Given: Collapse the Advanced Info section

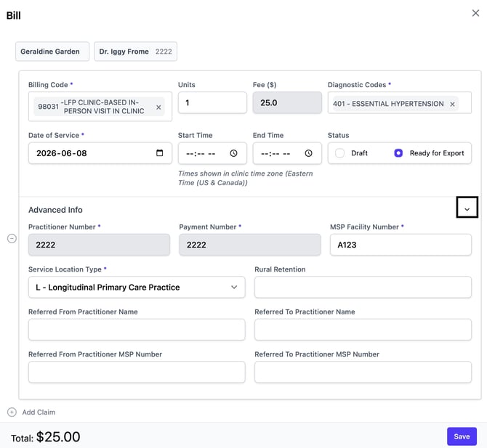Looking at the screenshot, I should click(x=467, y=207).
